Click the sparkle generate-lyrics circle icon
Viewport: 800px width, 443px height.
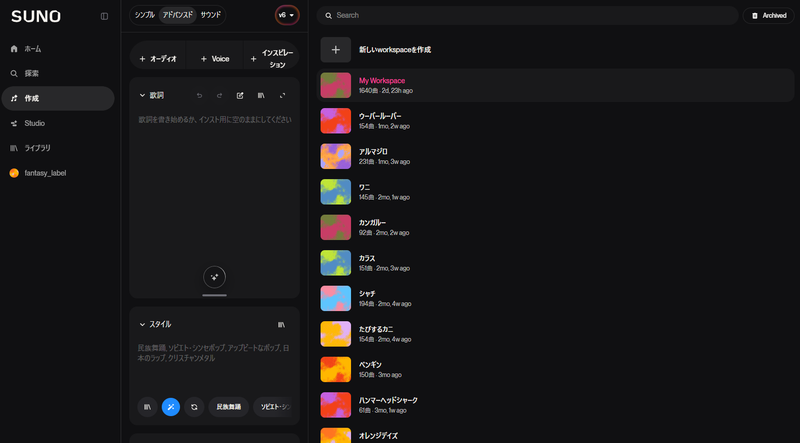click(x=214, y=277)
